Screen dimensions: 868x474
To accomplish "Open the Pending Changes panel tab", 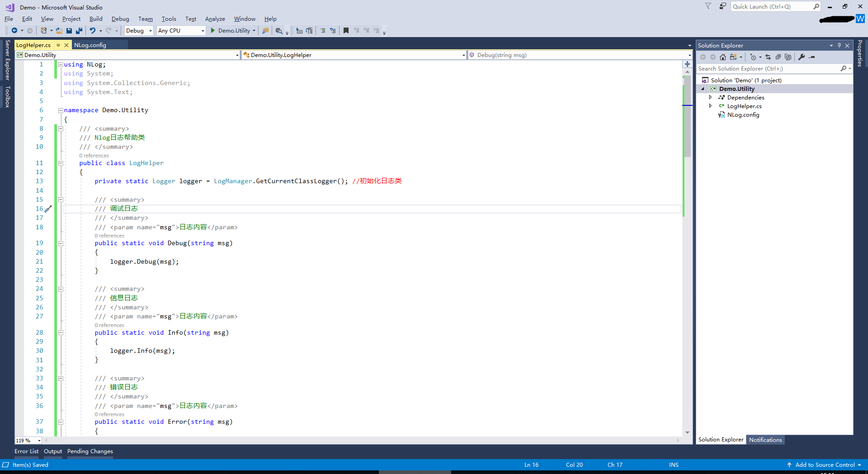I will click(90, 451).
